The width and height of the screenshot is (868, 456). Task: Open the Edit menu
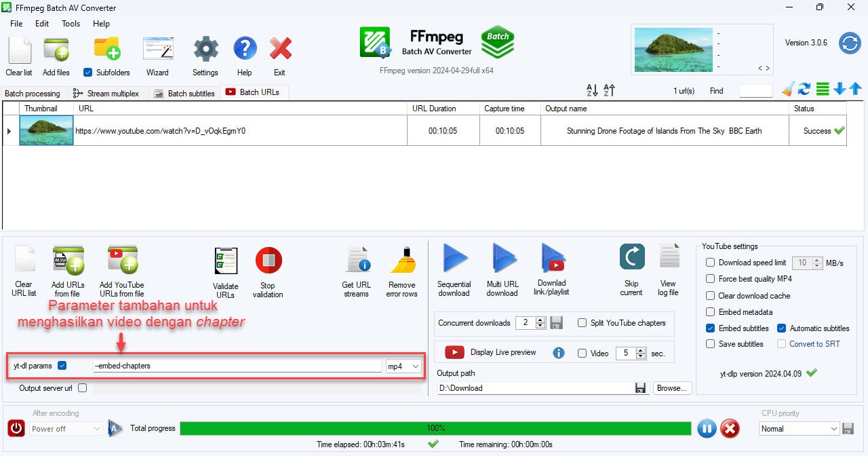[x=42, y=24]
